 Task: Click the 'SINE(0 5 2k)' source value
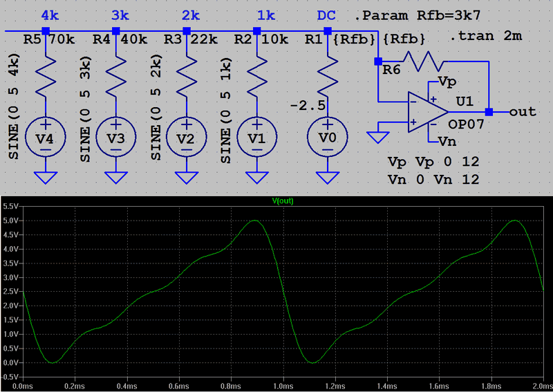coord(156,107)
